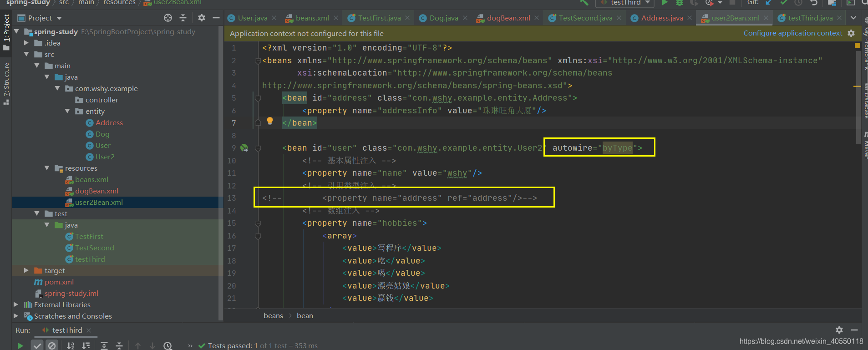Viewport: 868px width, 350px height.
Task: Collapse the entity package
Action: pyautogui.click(x=67, y=111)
